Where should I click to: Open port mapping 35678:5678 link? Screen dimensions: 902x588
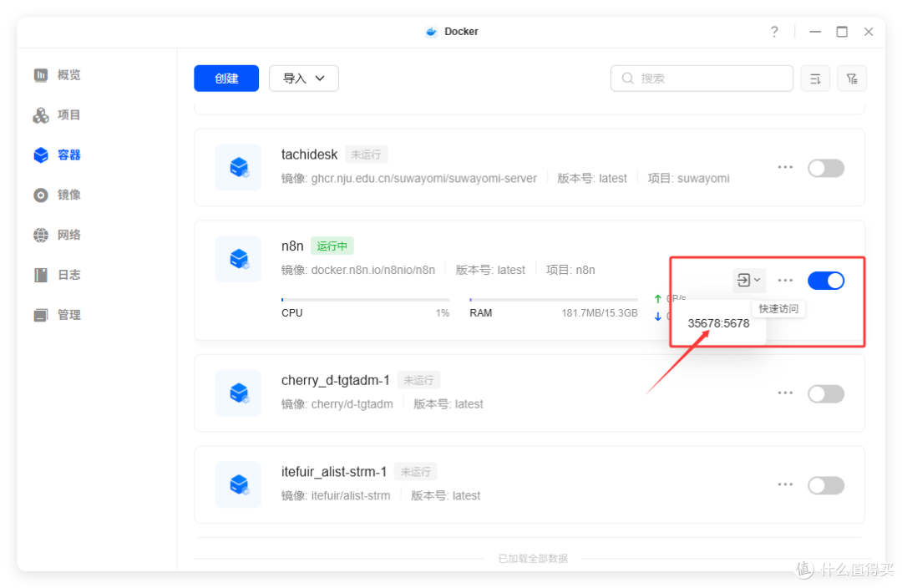point(718,323)
